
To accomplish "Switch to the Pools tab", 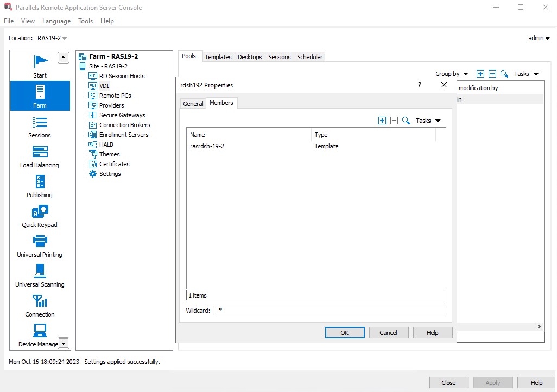I will tap(189, 56).
